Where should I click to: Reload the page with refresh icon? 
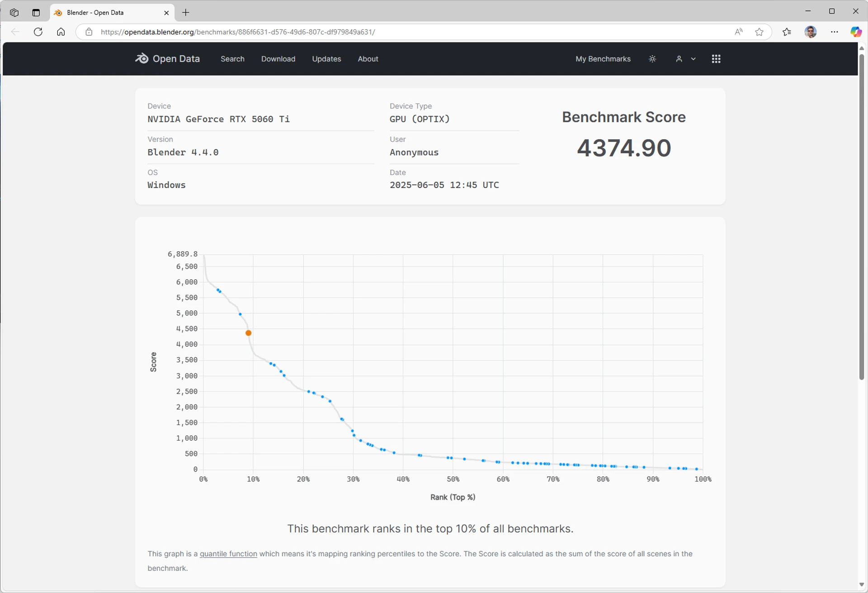click(38, 32)
